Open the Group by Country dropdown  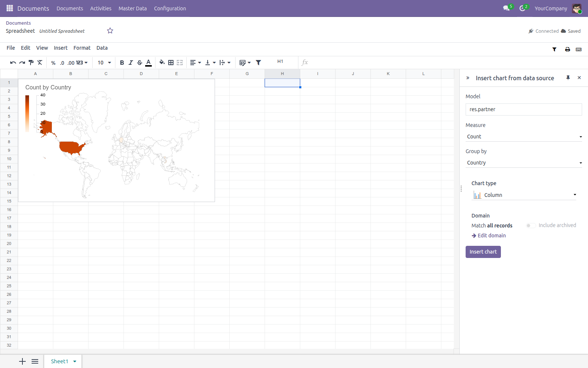click(524, 163)
